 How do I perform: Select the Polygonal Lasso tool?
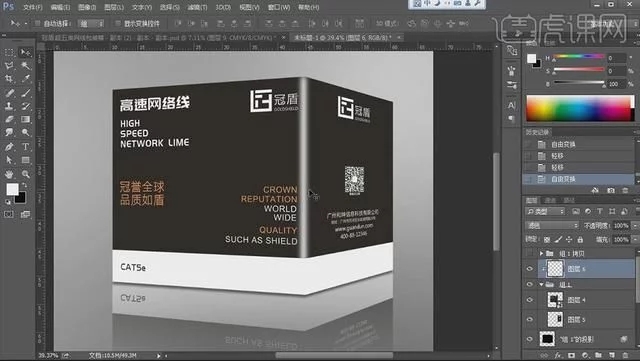9,65
